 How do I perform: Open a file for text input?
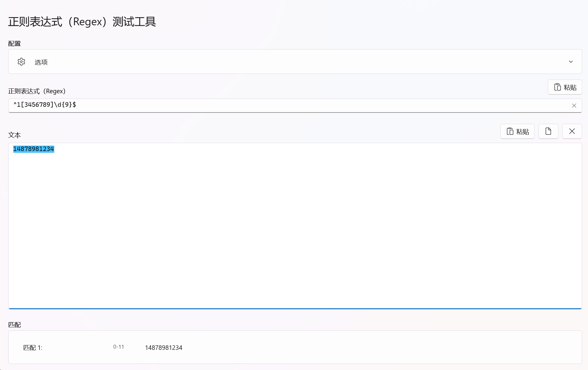point(548,131)
